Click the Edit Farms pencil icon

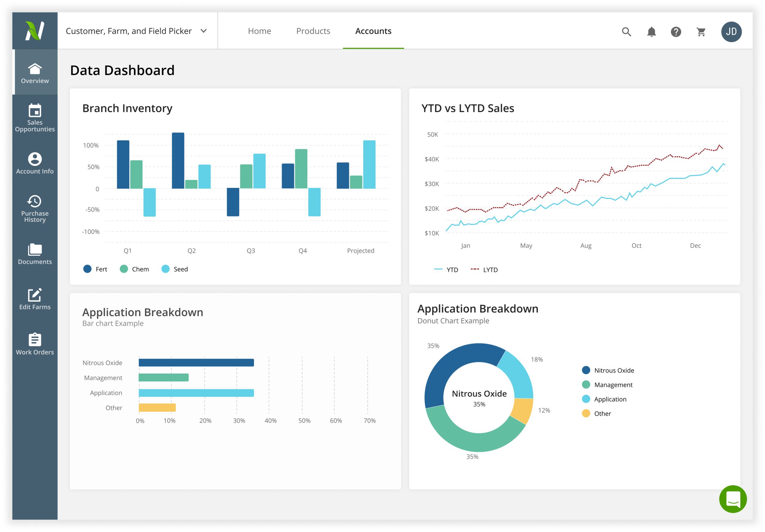point(35,295)
